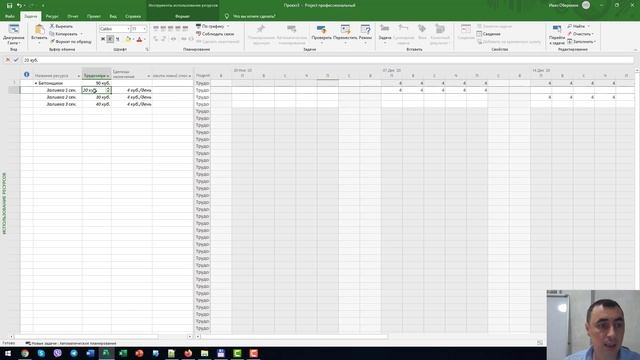Toggle bold Ж formatting
Screen dimensions: 640x360
[x=103, y=39]
